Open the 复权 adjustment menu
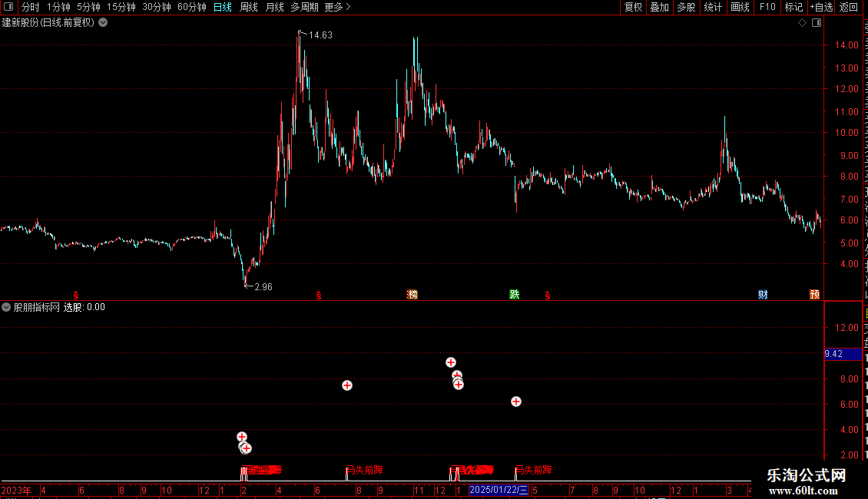Screen dimensions: 868x499 coord(633,7)
